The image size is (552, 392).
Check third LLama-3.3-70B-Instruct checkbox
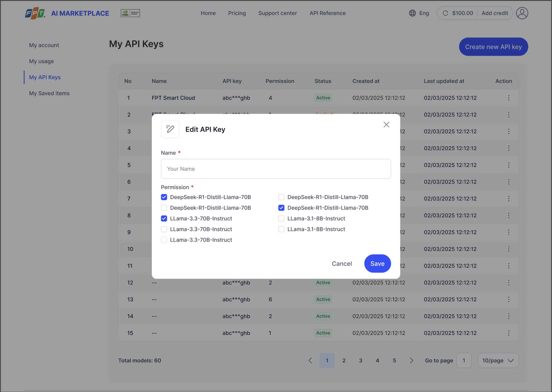point(164,240)
